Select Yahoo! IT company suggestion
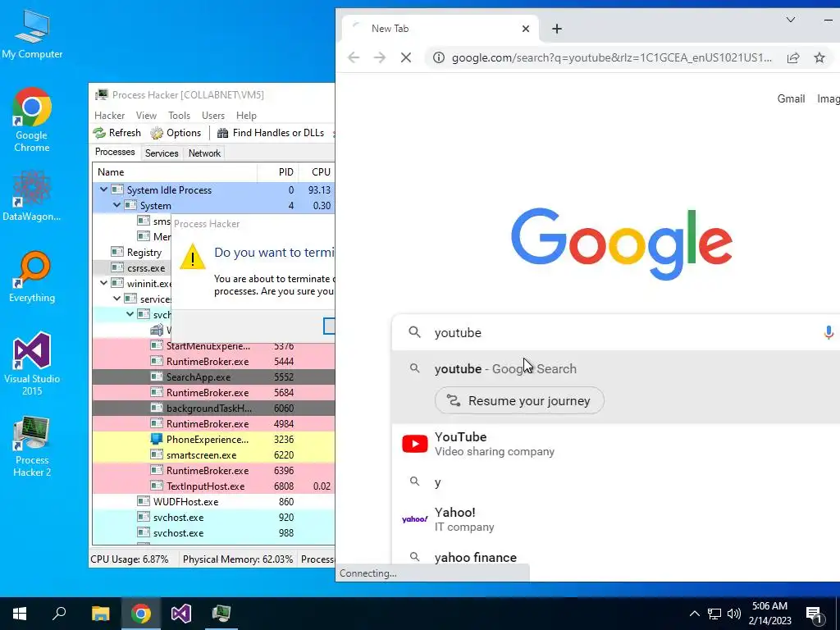 coord(616,519)
